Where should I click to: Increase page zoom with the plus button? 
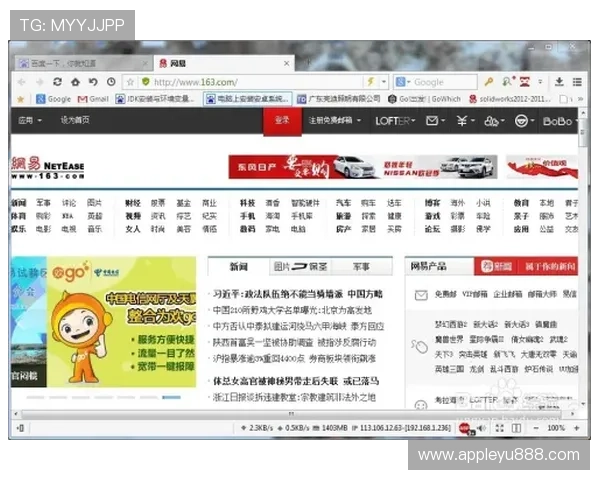[x=576, y=428]
